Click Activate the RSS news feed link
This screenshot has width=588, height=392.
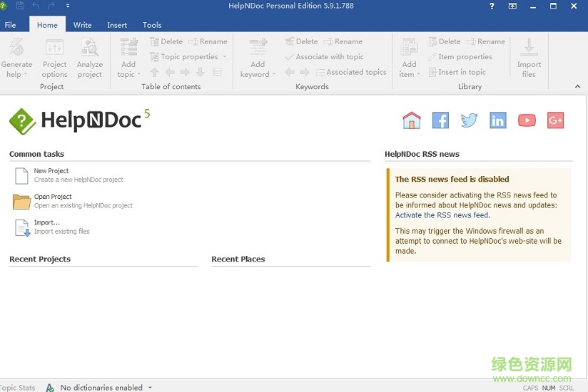coord(442,215)
